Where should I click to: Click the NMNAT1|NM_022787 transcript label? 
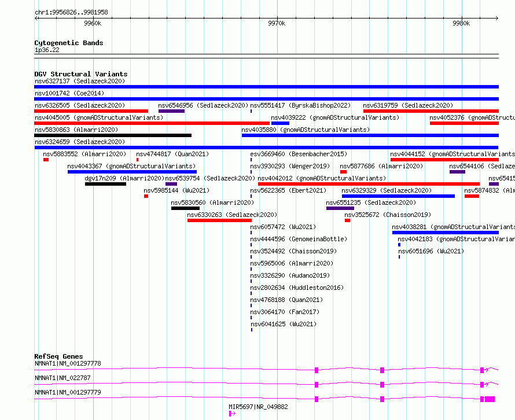click(62, 378)
